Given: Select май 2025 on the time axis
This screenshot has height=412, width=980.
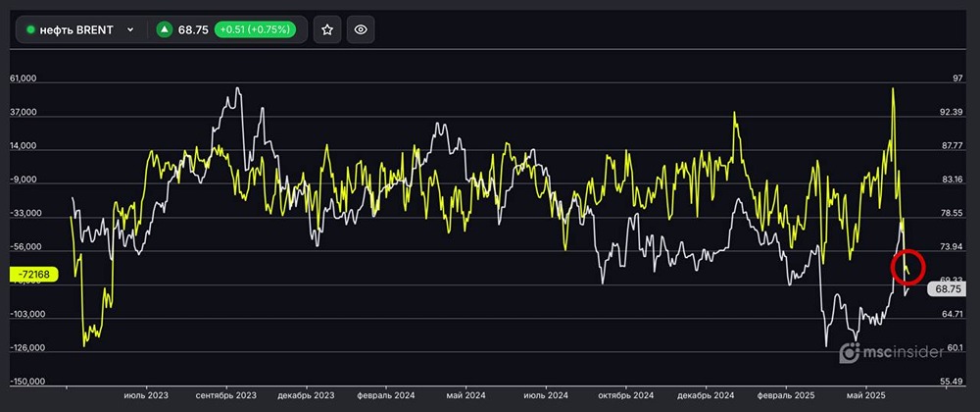Looking at the screenshot, I should [x=867, y=395].
